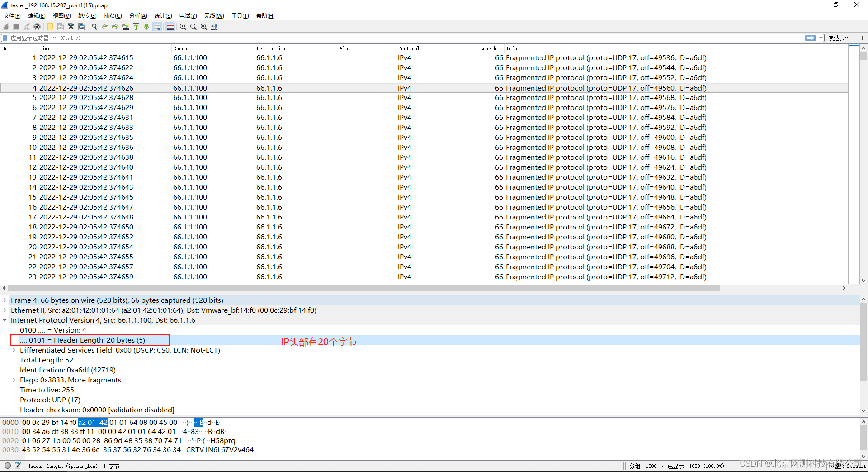Toggle packet list colorization
Image resolution: width=868 pixels, height=472 pixels.
tap(170, 27)
